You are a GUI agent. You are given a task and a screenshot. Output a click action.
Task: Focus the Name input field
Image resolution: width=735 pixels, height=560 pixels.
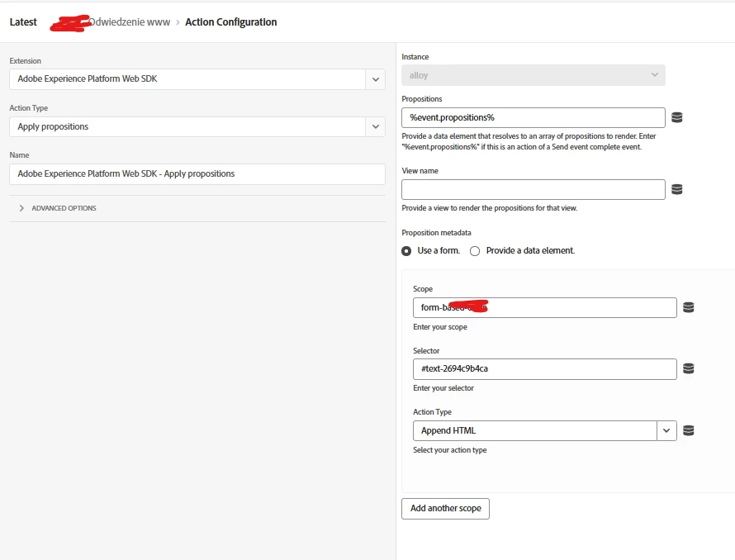[197, 174]
